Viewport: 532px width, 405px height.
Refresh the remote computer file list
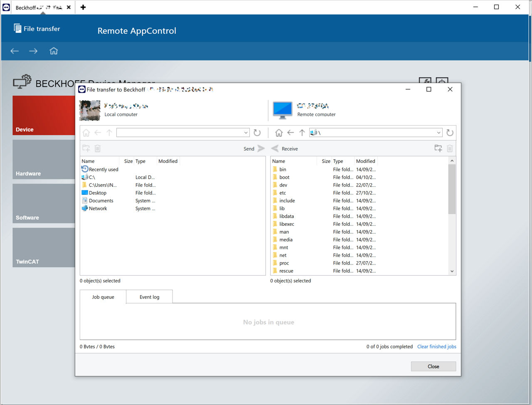coord(450,133)
